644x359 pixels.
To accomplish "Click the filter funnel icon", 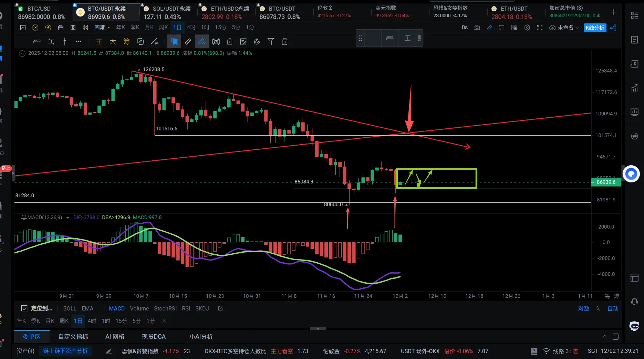I will 271,42.
